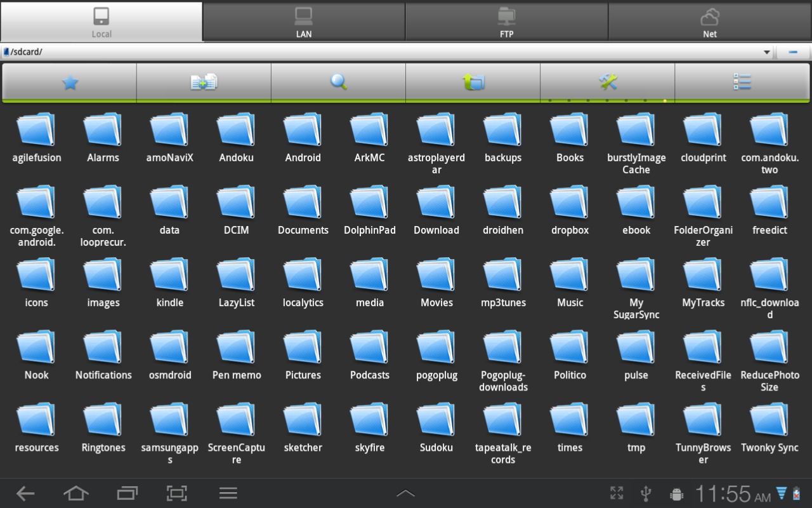Open the Download folder
812x508 pixels.
(436, 210)
